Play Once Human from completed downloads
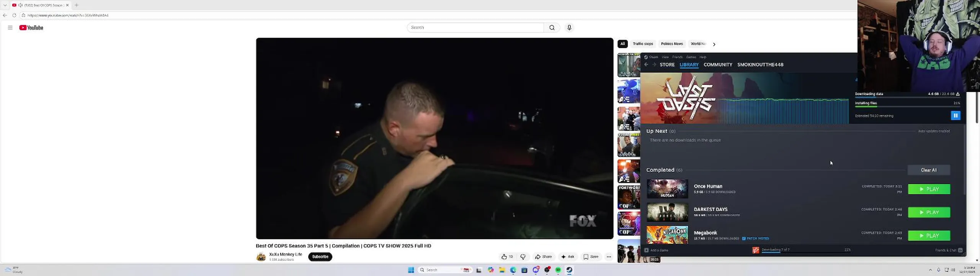980x276 pixels. click(x=929, y=189)
